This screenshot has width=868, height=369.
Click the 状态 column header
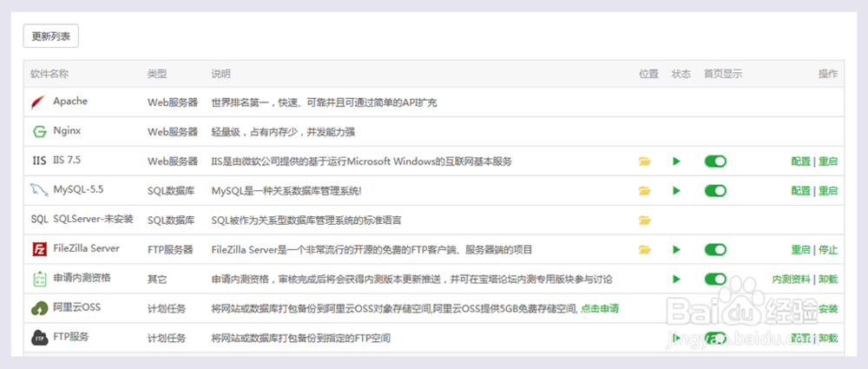click(x=681, y=74)
